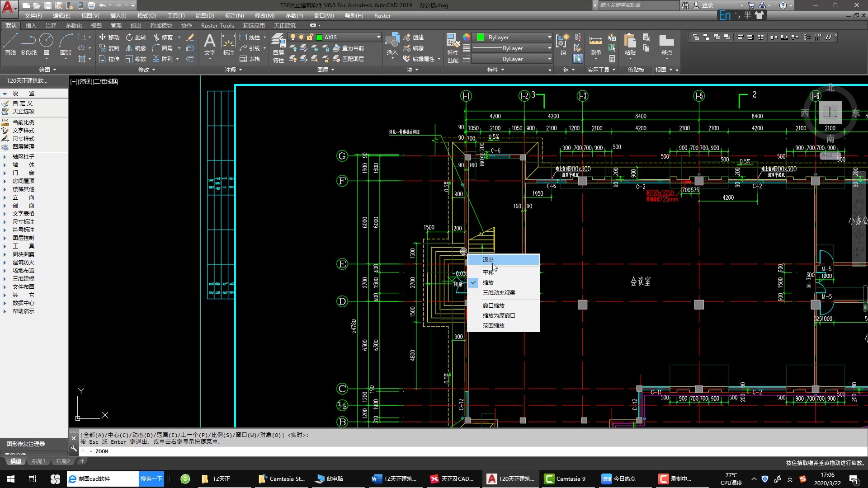This screenshot has height=488, width=868.
Task: Switch to the 天正建筑 ribbon tab
Action: click(x=284, y=25)
